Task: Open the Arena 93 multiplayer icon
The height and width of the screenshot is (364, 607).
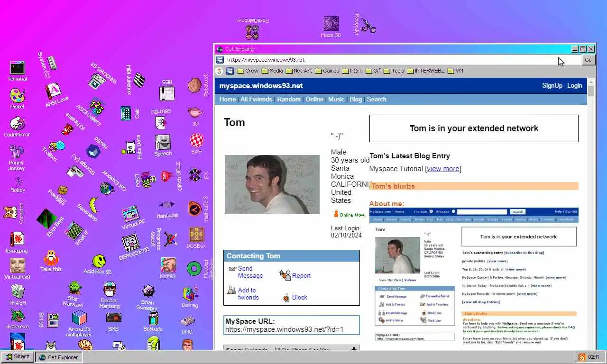Action: click(79, 324)
